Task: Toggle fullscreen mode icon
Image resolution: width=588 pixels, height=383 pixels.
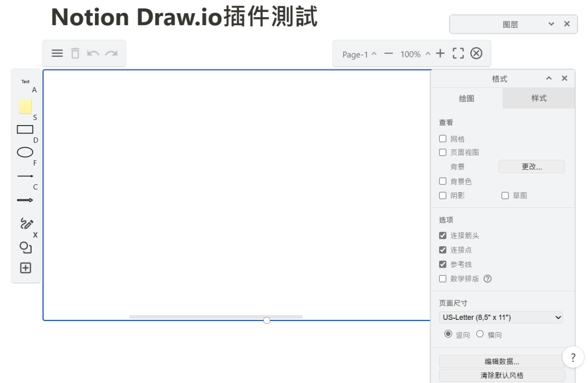Action: [x=458, y=53]
